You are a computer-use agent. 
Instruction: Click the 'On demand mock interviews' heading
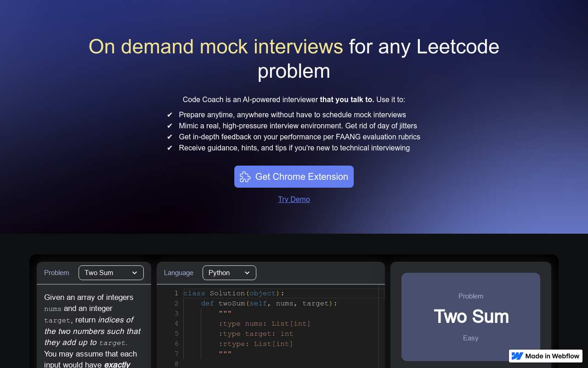click(x=216, y=46)
